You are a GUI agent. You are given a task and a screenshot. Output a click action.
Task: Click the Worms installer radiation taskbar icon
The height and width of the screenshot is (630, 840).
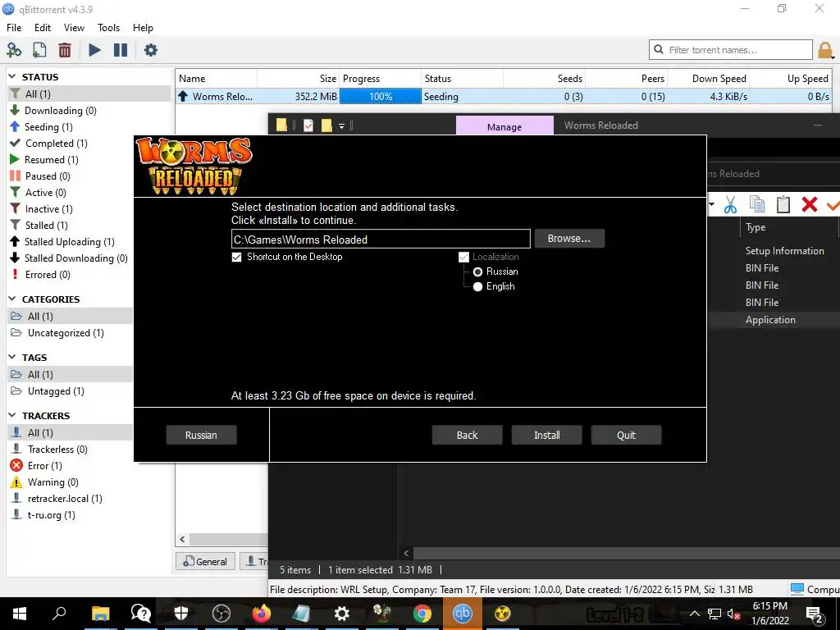point(503,614)
